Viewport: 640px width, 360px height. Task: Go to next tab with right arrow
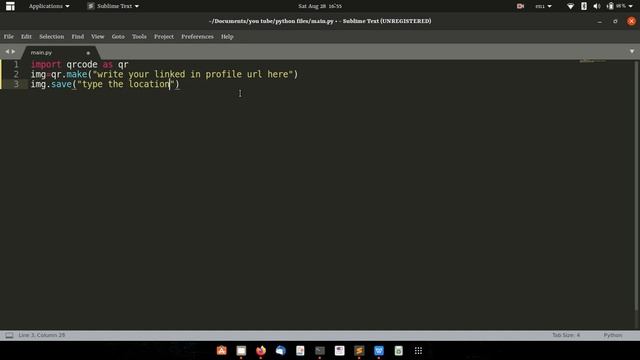coord(13,52)
